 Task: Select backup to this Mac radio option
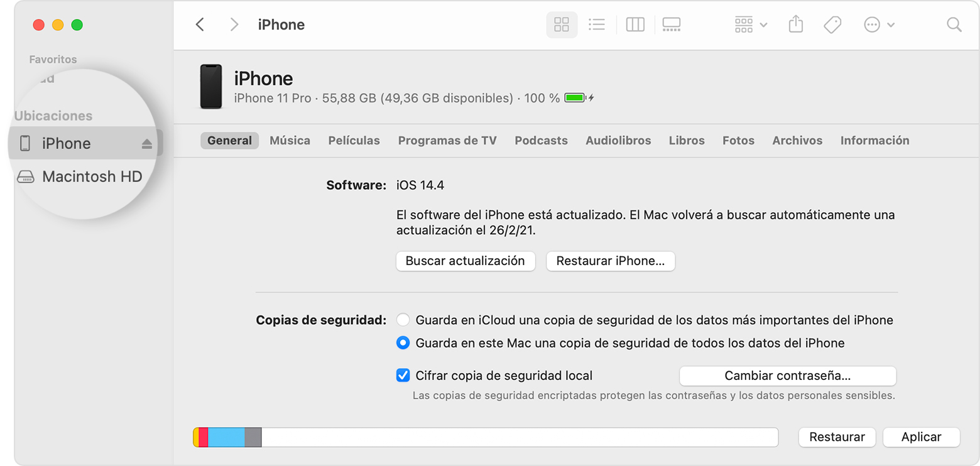point(403,343)
